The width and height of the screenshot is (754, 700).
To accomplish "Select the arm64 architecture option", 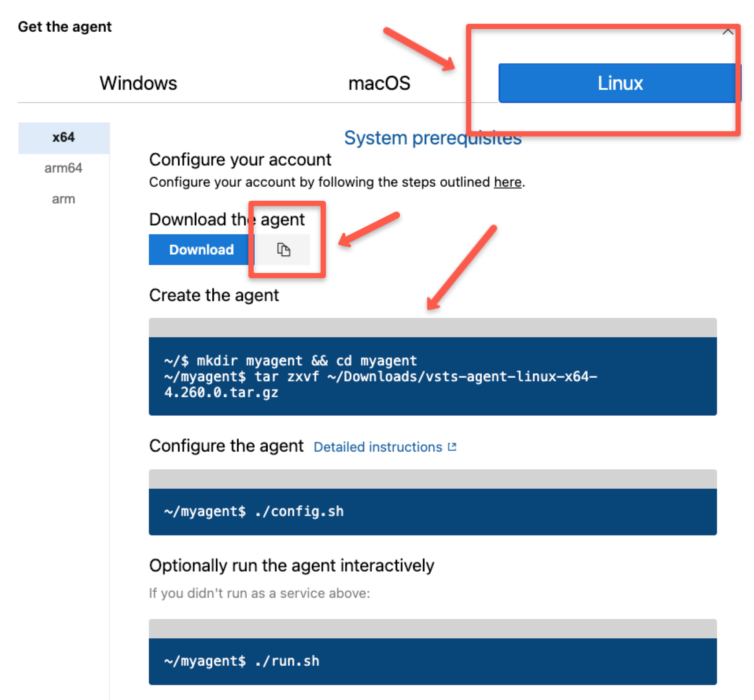I will click(x=63, y=168).
